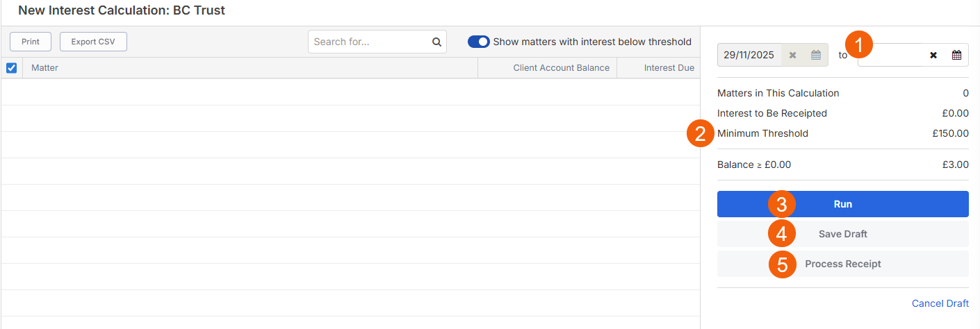The image size is (980, 329).
Task: Open the start date calendar picker
Action: point(816,55)
